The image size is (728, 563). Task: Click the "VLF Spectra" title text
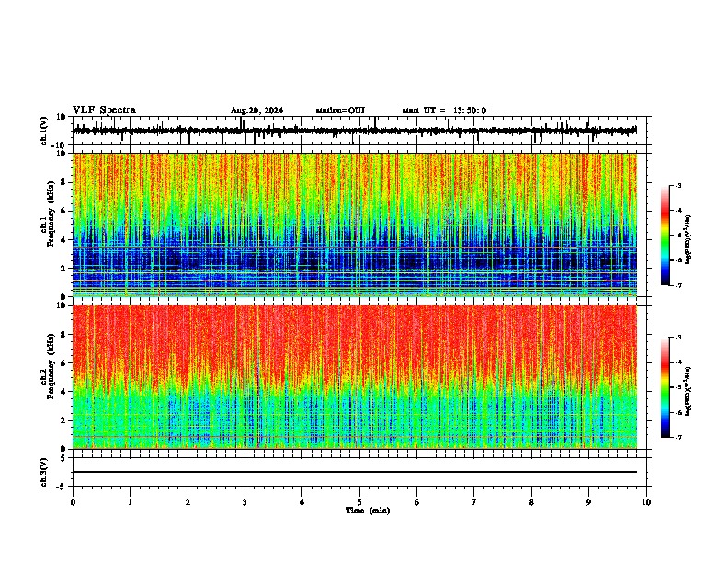(x=104, y=110)
